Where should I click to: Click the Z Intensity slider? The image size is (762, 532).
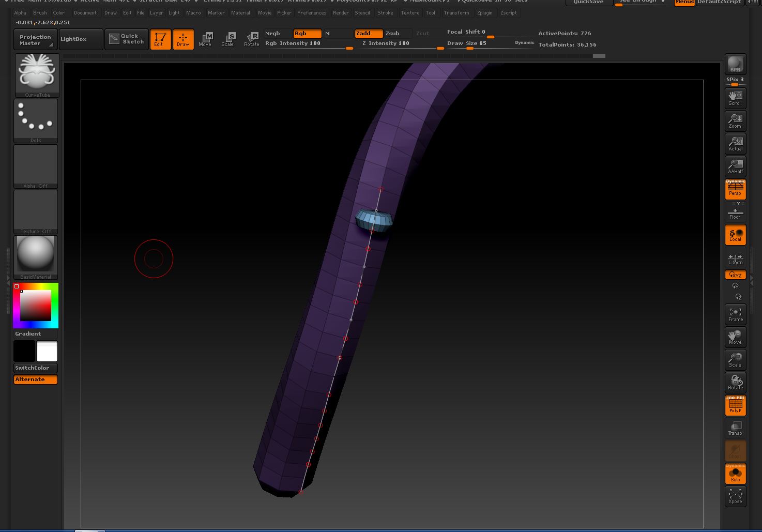tap(403, 44)
